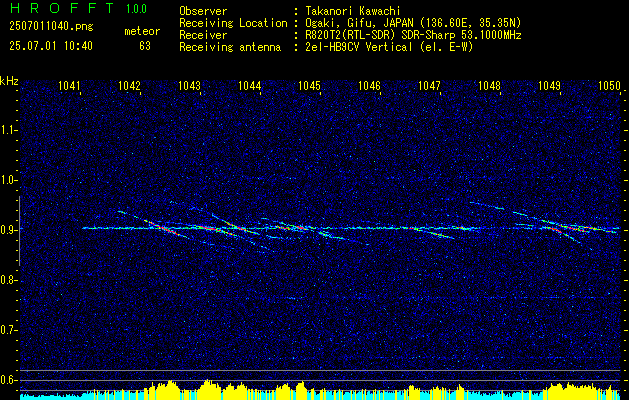The image size is (629, 400).
Task: Click the Receiving antenna label
Action: 230,47
